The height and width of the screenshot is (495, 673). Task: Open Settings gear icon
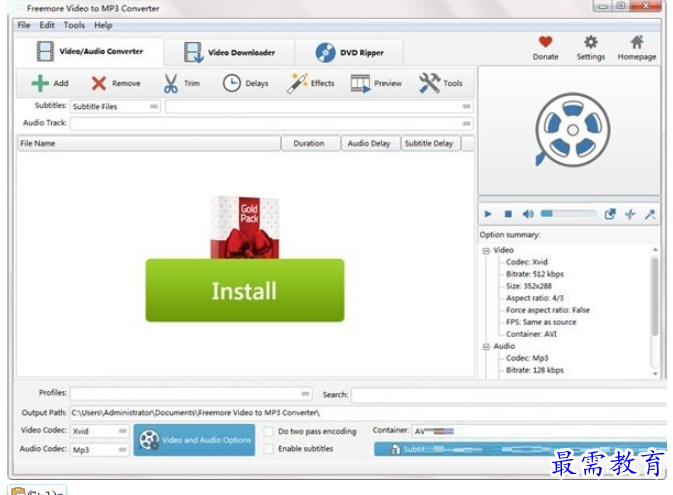[591, 48]
